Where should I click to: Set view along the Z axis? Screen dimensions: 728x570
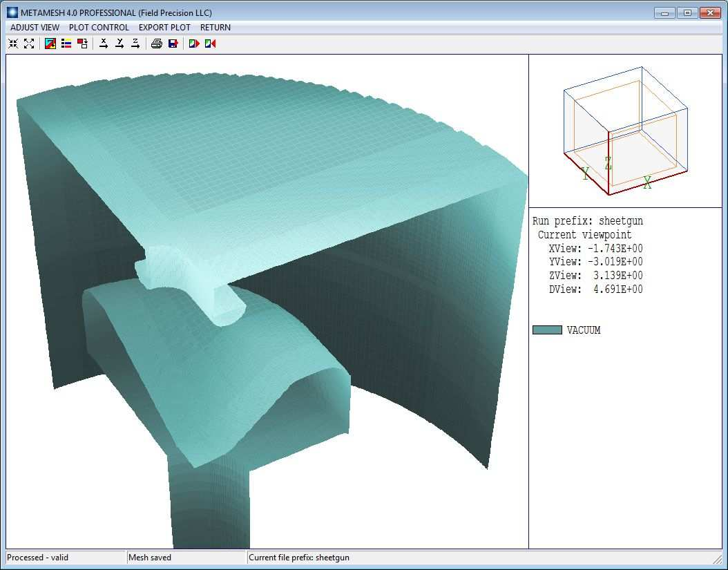pos(135,44)
